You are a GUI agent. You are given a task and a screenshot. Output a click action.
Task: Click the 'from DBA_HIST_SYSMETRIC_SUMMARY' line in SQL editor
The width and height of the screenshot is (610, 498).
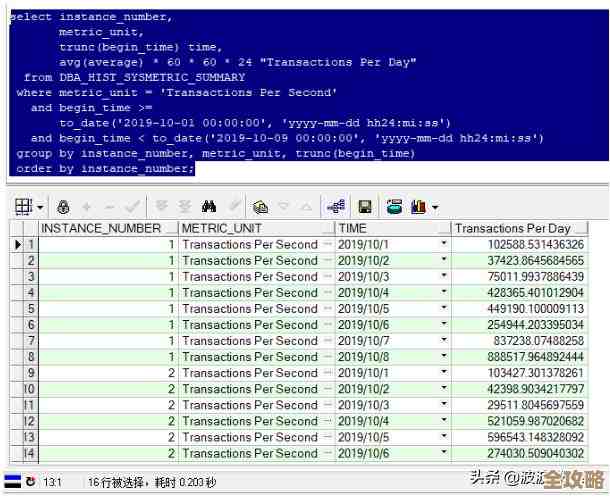click(x=135, y=77)
